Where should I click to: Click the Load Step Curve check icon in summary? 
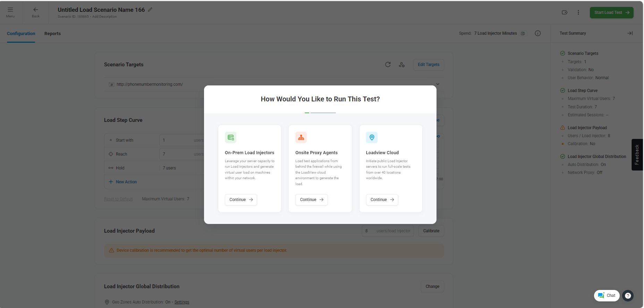click(x=563, y=91)
